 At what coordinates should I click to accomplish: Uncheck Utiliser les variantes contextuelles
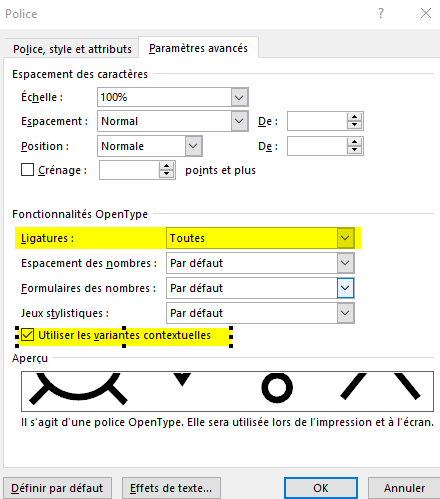(x=27, y=335)
